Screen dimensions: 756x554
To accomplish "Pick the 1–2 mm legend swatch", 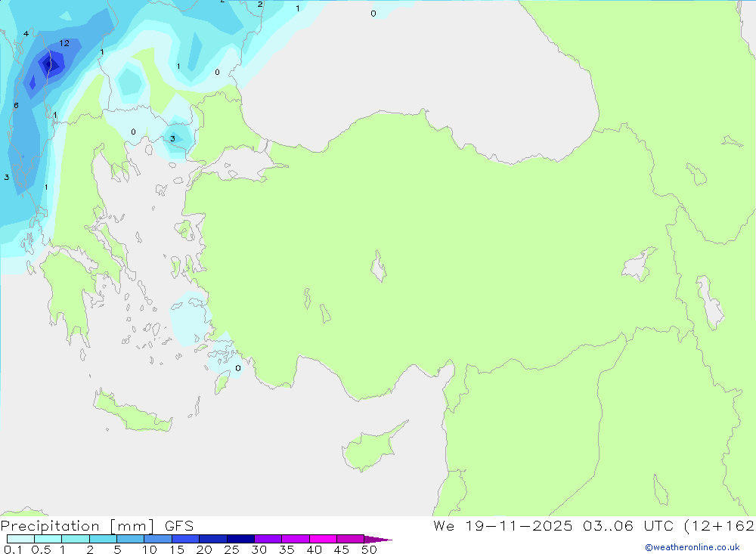I will tap(75, 539).
